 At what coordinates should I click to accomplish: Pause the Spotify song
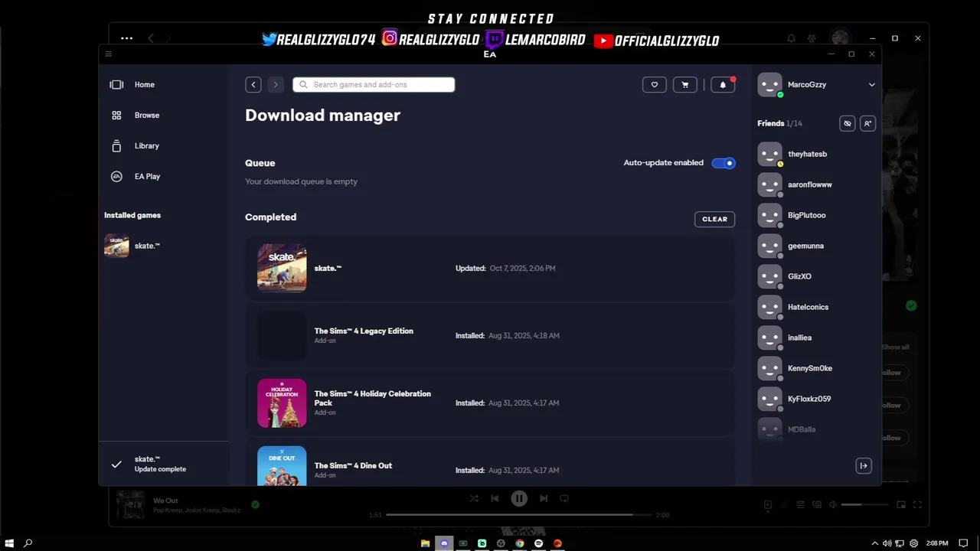519,498
